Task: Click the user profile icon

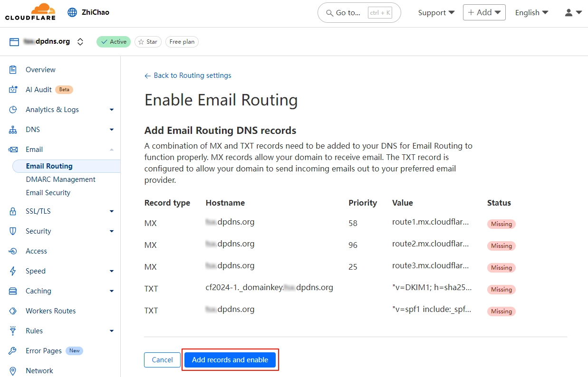Action: tap(569, 13)
